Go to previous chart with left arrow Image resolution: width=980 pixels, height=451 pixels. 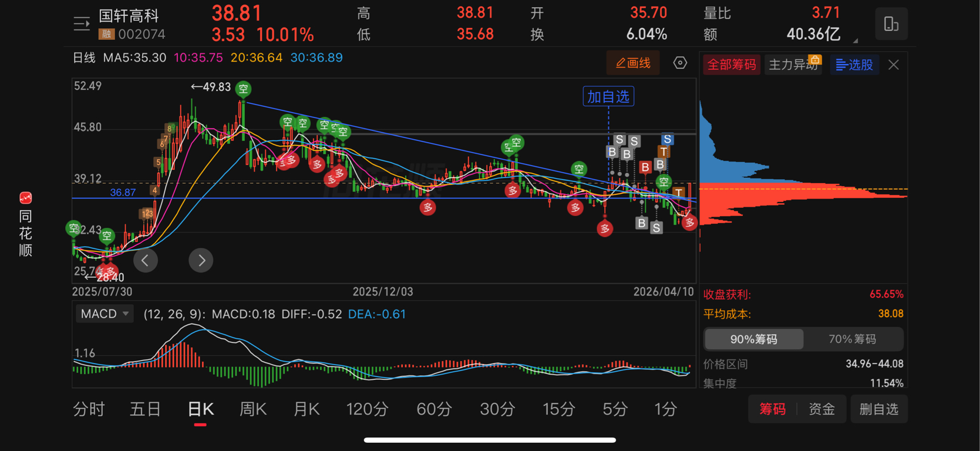(145, 260)
